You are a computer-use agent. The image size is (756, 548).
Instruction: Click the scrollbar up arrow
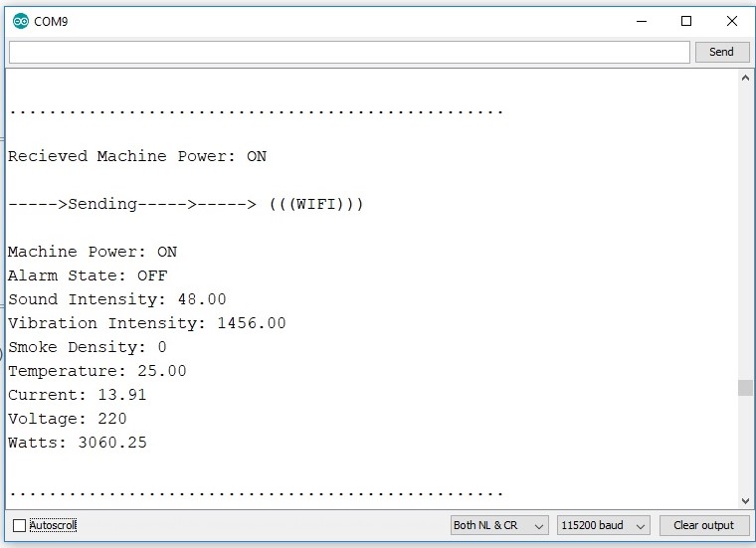coord(745,78)
